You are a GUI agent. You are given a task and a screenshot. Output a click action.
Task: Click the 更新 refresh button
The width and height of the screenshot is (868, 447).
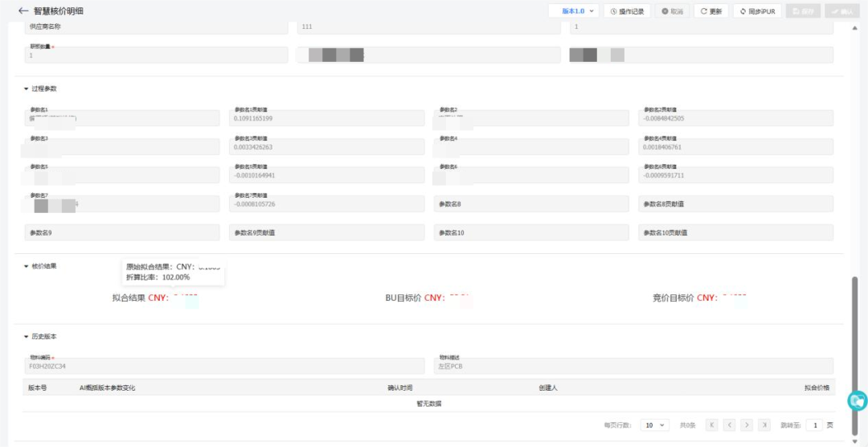(710, 11)
